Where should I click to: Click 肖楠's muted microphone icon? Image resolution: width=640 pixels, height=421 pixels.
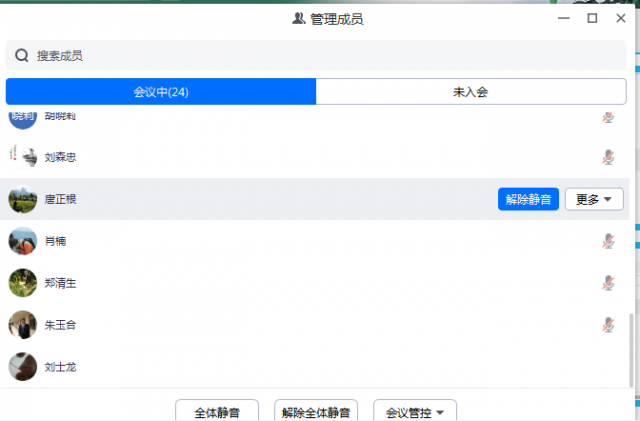[607, 241]
